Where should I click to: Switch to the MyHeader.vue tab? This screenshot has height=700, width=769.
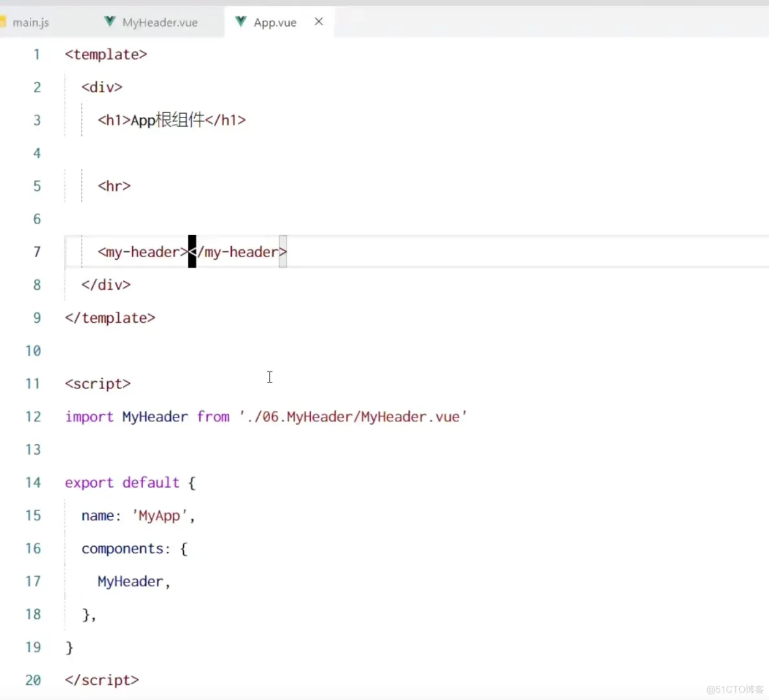pos(160,22)
